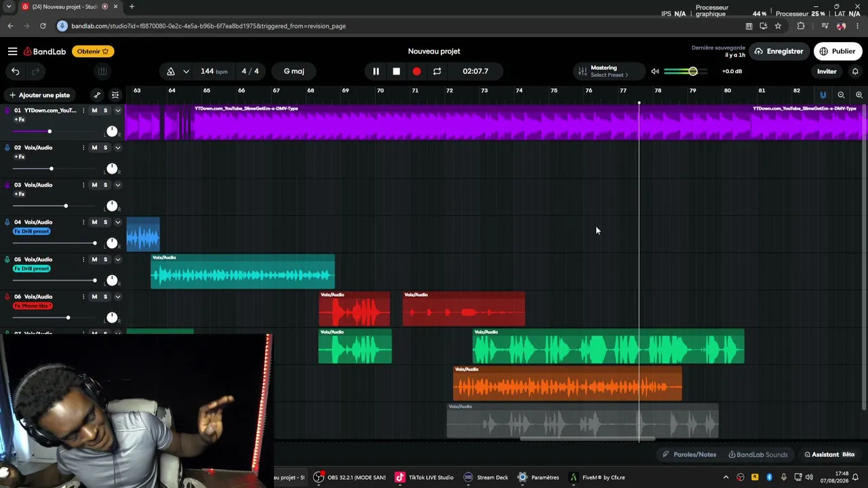
Task: Change the 4 / 4 time signature
Action: [250, 71]
